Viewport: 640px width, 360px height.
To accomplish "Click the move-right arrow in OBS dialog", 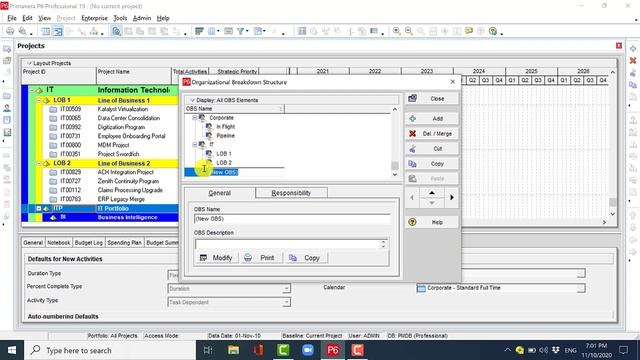I will coord(452,198).
